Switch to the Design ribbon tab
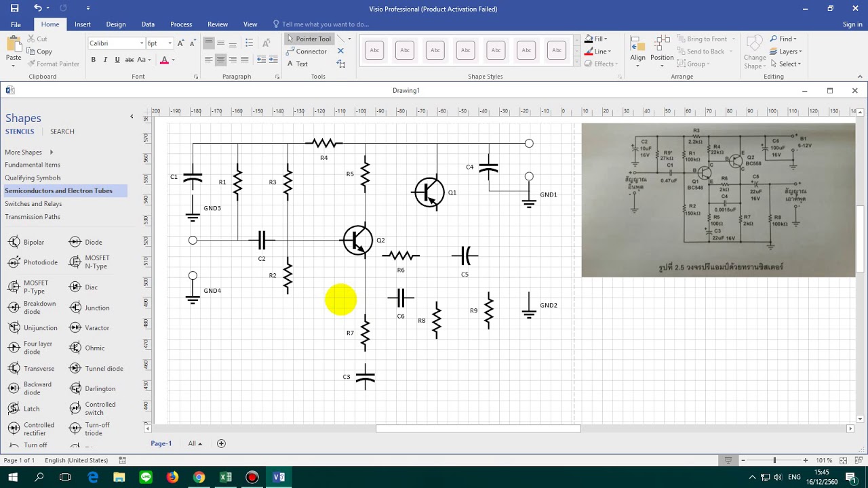868x488 pixels. coord(116,24)
